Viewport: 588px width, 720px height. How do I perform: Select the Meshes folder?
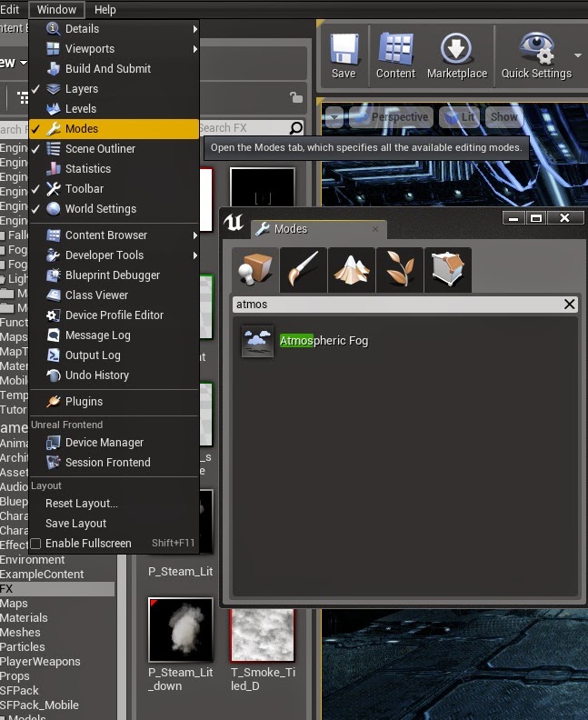point(20,633)
